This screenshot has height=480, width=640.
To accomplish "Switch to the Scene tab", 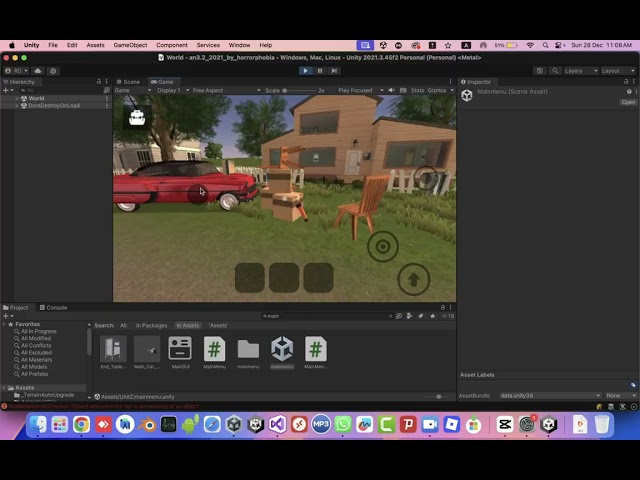I will (x=128, y=82).
